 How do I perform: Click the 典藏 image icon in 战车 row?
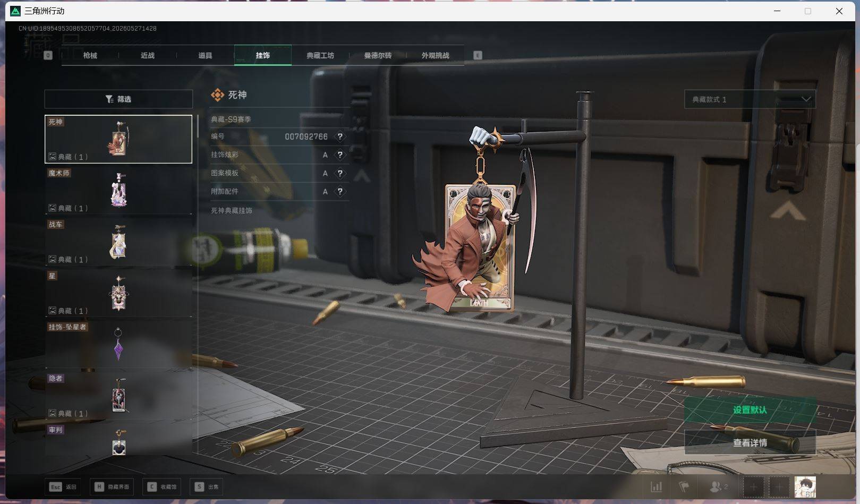click(53, 259)
